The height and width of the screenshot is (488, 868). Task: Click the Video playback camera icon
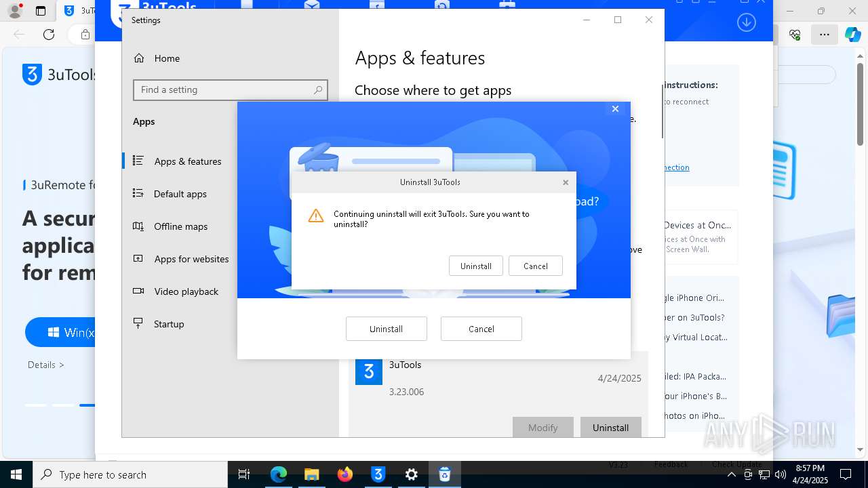(138, 291)
